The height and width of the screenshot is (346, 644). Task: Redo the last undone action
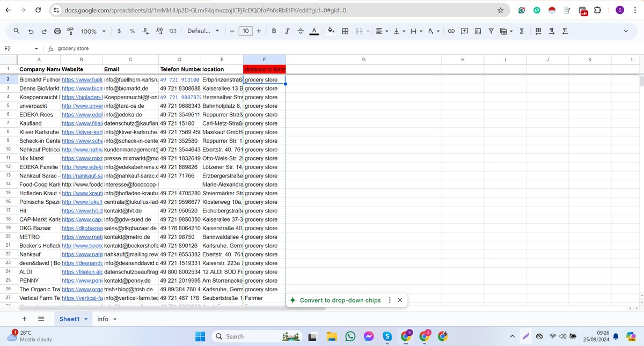[x=44, y=32]
